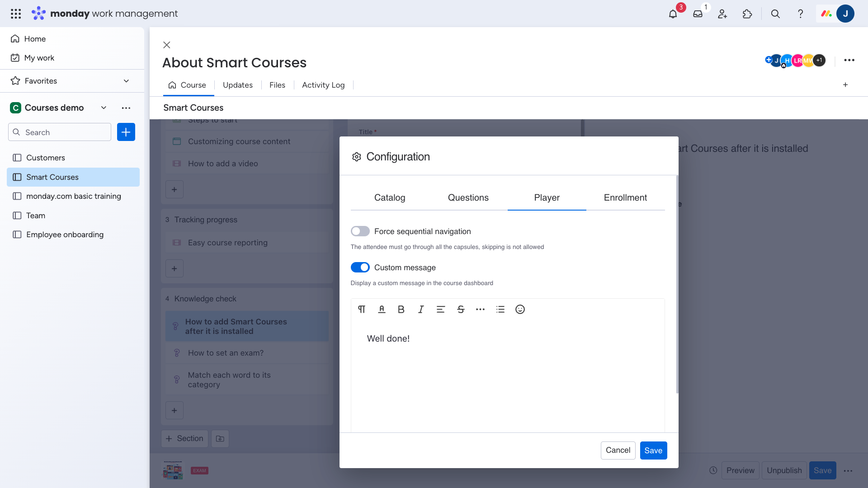This screenshot has height=488, width=868.
Task: Open My work in sidebar
Action: (x=33, y=58)
